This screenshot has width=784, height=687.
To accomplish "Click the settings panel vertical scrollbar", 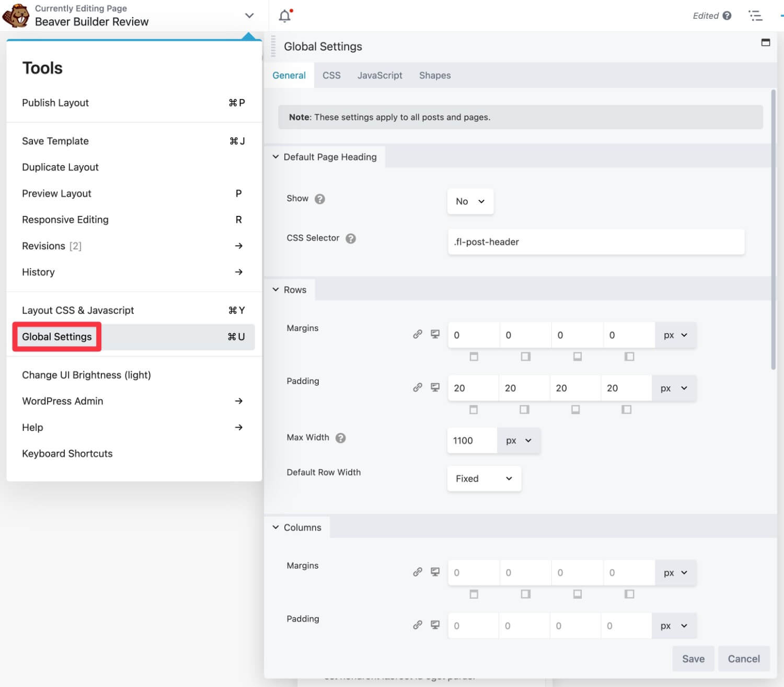I will click(x=774, y=230).
